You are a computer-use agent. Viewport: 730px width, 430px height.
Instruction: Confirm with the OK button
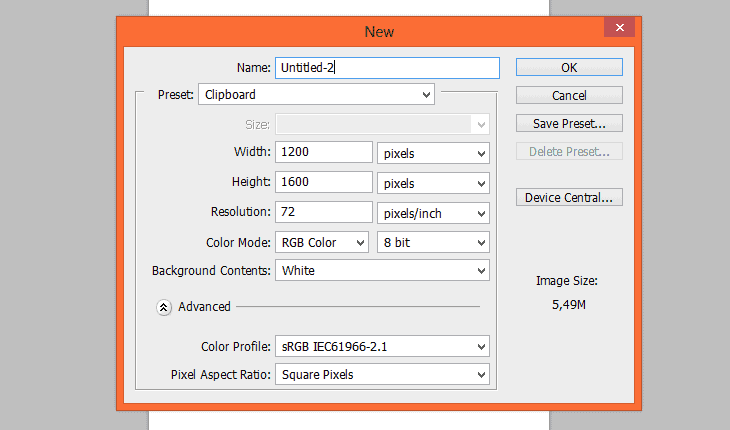[569, 67]
